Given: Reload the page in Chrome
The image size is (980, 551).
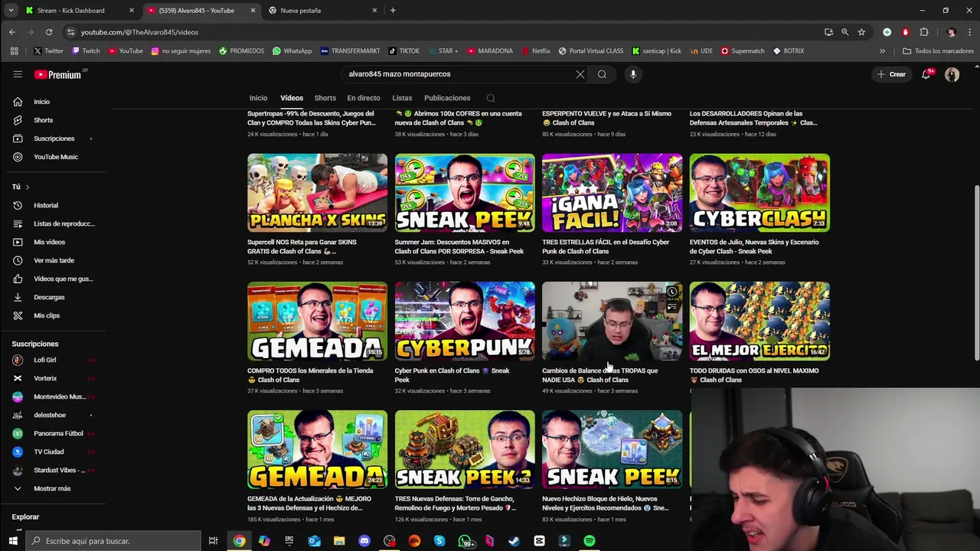Looking at the screenshot, I should 49,32.
